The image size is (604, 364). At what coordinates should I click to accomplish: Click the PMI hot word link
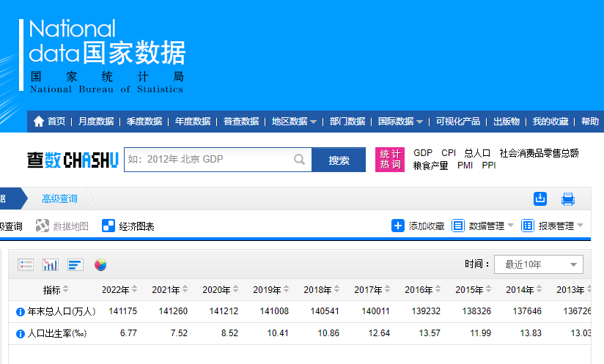click(x=465, y=166)
